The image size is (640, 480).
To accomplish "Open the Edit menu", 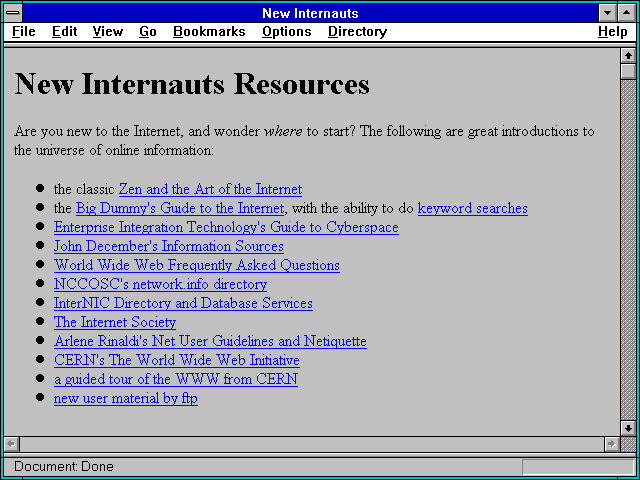I will click(64, 32).
